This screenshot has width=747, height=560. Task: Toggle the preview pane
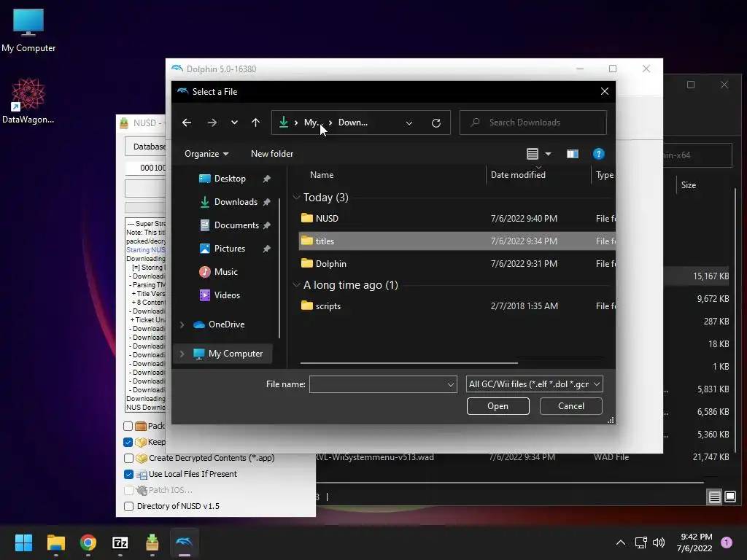point(572,154)
